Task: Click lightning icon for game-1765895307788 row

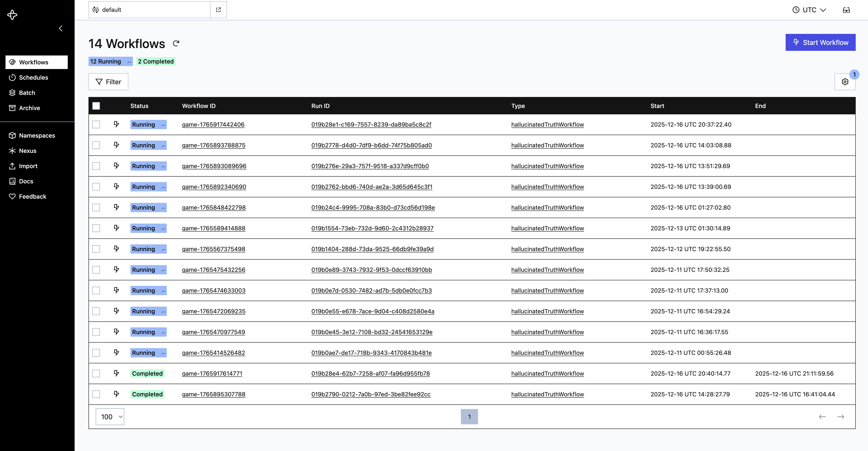Action: coord(116,394)
